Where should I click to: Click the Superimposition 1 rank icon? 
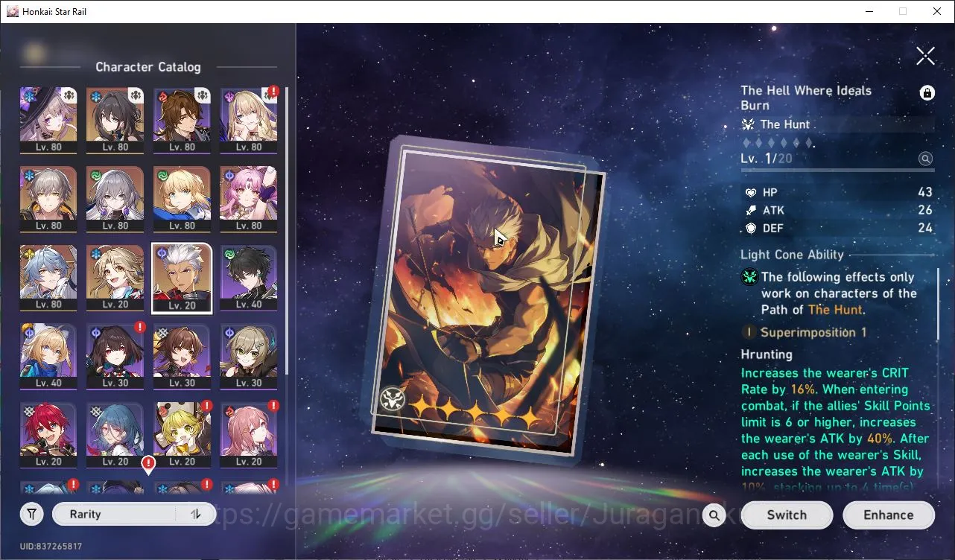tap(749, 332)
